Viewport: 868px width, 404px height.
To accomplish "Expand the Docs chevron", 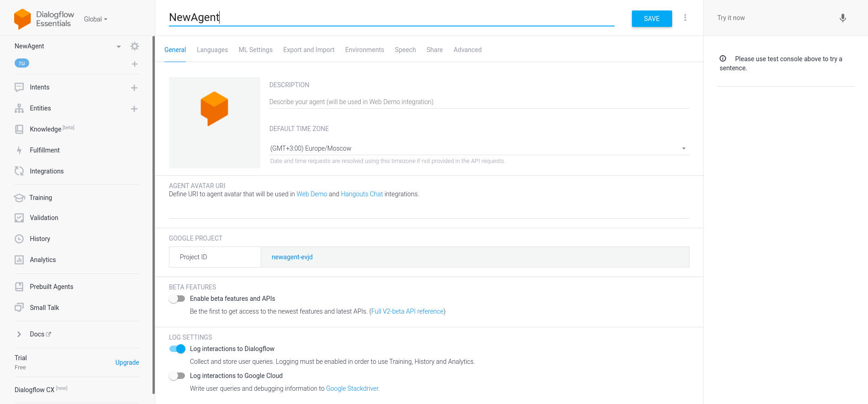I will pyautogui.click(x=19, y=334).
